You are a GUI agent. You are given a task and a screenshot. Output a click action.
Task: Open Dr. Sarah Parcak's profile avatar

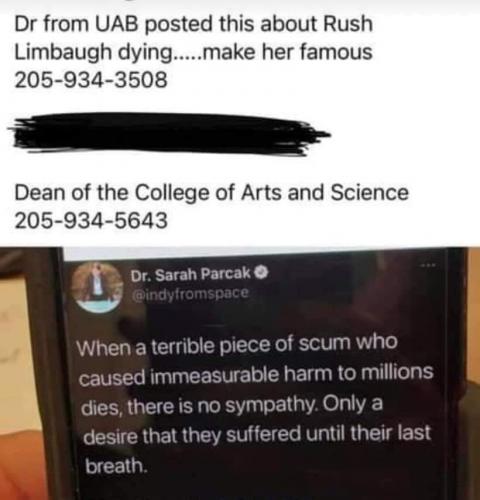[98, 286]
